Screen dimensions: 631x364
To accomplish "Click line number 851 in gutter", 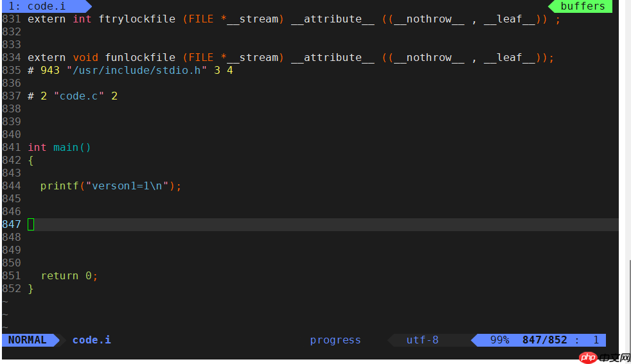I will [12, 276].
